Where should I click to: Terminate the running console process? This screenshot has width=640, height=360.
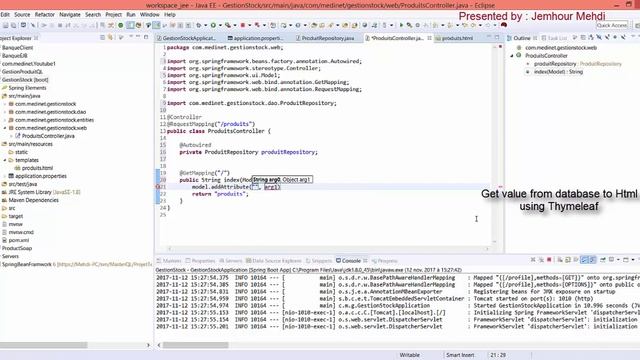click(x=549, y=260)
